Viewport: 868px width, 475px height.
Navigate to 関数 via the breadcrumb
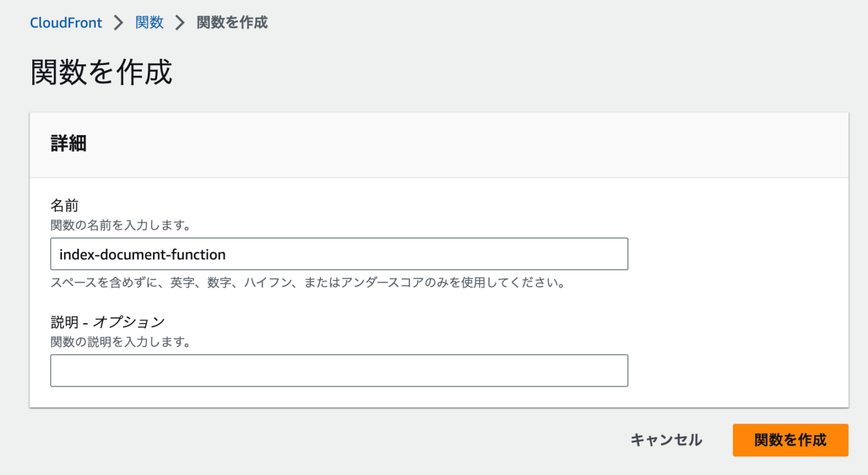click(x=149, y=23)
